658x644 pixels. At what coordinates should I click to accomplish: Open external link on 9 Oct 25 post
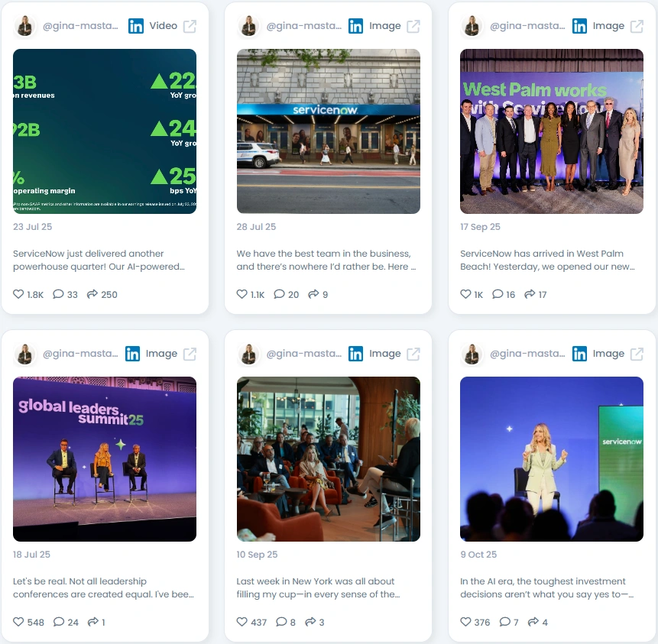[637, 354]
